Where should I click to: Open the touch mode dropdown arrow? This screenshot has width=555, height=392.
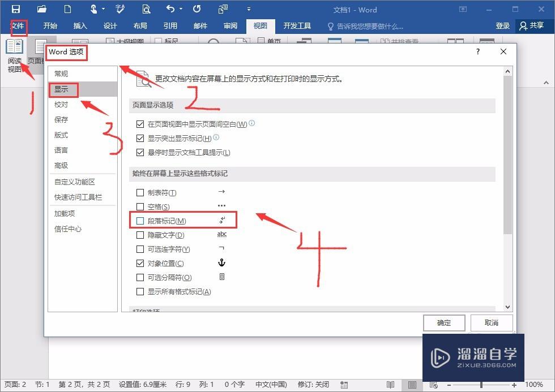[x=103, y=8]
